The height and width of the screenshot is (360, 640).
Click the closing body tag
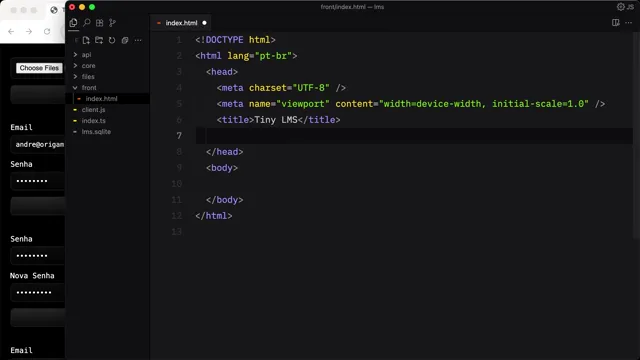tap(224, 200)
